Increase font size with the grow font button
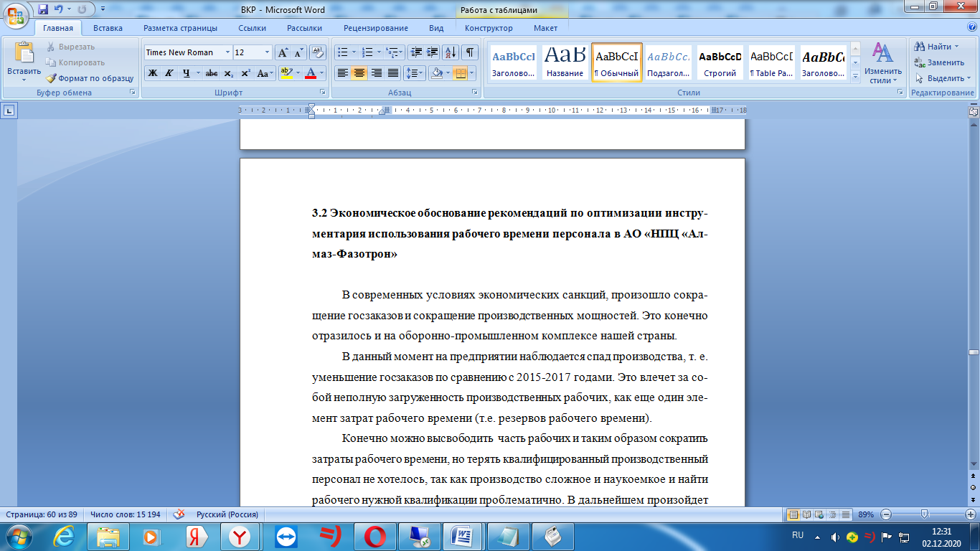 pos(283,52)
